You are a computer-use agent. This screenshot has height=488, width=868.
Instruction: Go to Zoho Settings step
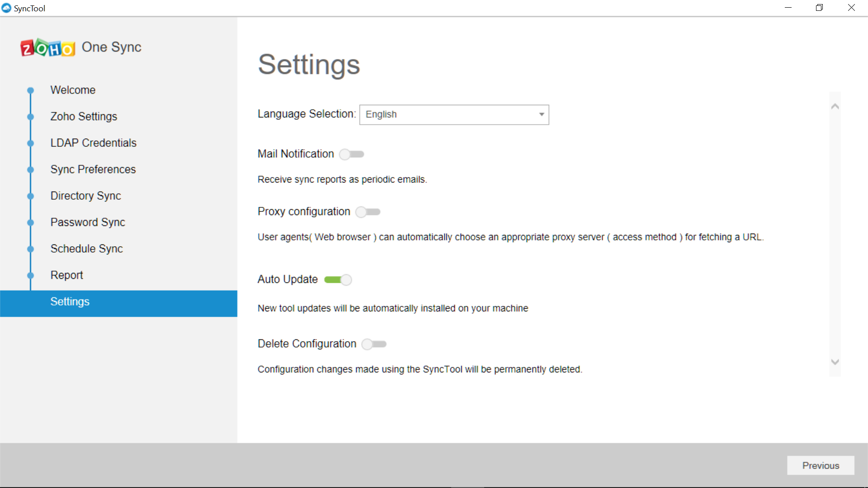(x=84, y=117)
